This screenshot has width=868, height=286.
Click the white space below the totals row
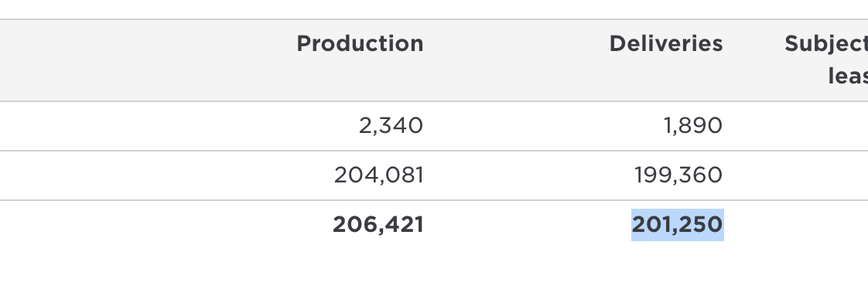coord(434,267)
